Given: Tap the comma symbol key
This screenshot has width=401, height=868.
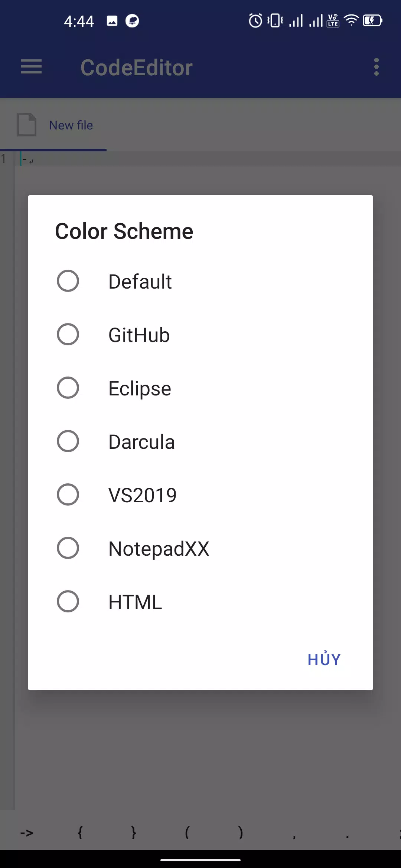Looking at the screenshot, I should (x=294, y=833).
